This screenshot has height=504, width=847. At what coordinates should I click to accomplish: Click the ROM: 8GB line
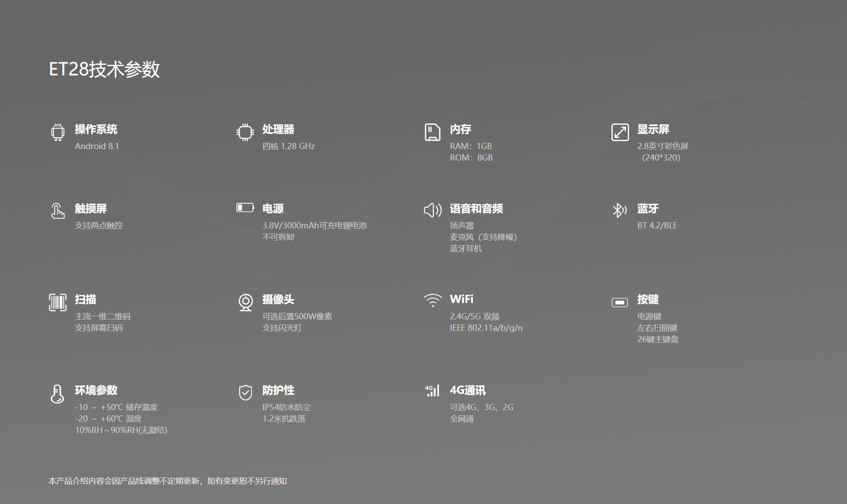471,157
